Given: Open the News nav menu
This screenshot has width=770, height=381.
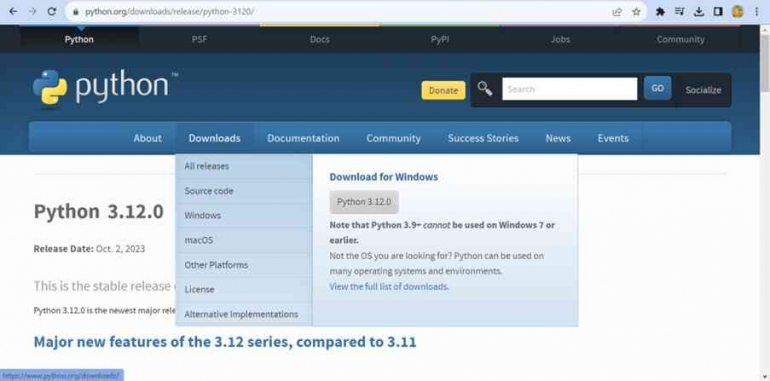Looking at the screenshot, I should click(558, 138).
